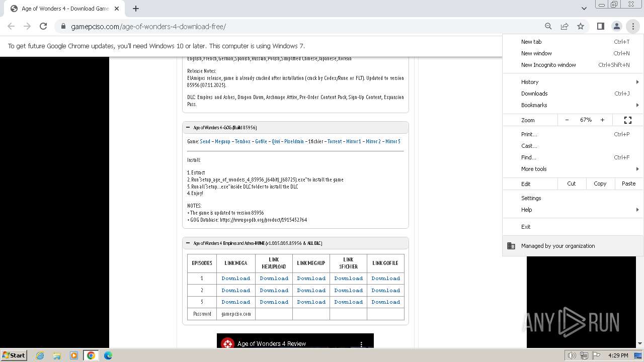644x362 pixels.
Task: Click Copy in the Edit row
Action: point(600,184)
